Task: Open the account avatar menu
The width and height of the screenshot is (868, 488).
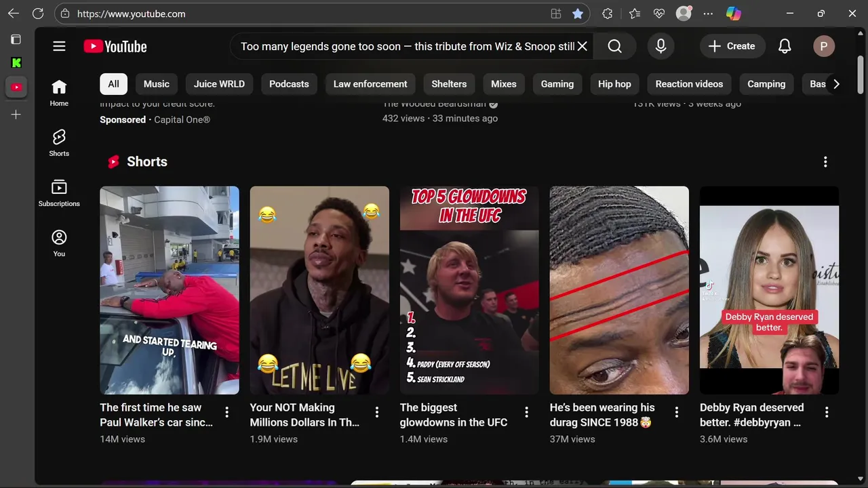Action: point(824,46)
